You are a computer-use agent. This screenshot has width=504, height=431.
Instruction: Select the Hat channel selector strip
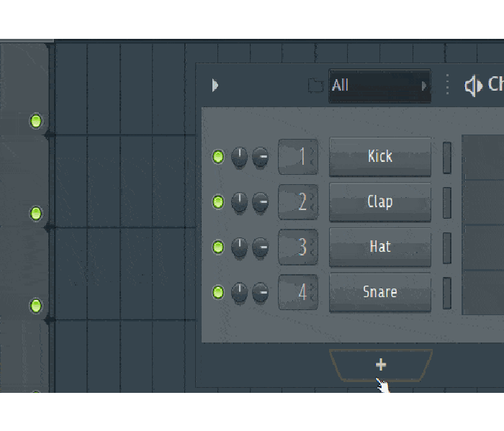447,248
